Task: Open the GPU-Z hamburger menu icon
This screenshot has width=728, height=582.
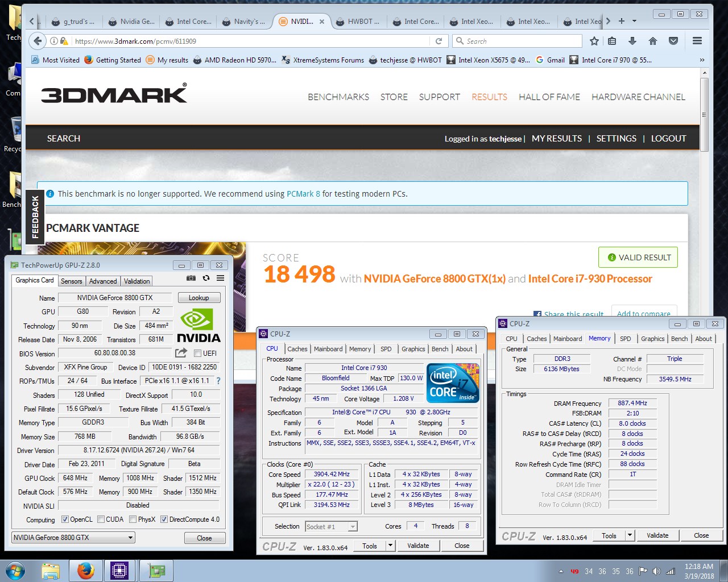Action: pyautogui.click(x=220, y=278)
